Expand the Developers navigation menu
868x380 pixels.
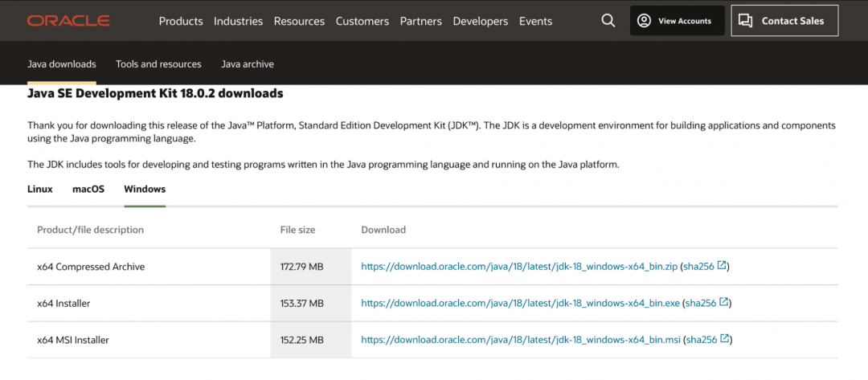tap(481, 21)
